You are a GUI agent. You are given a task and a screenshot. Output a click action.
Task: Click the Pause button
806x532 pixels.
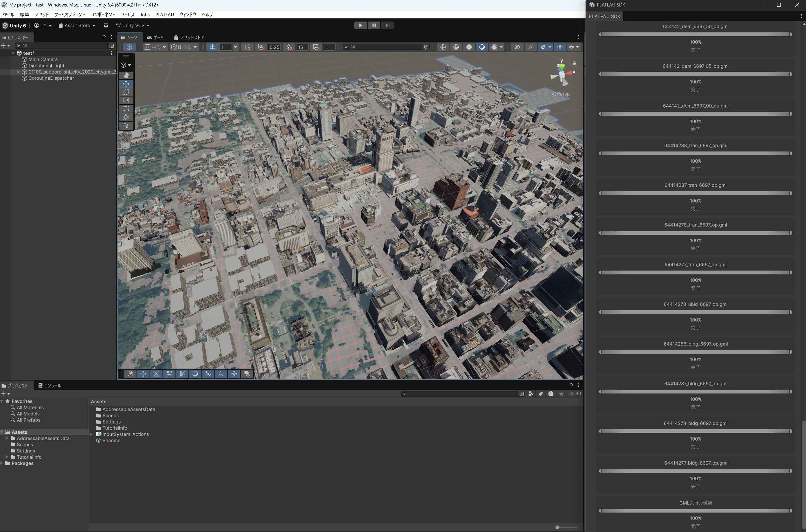pos(374,25)
